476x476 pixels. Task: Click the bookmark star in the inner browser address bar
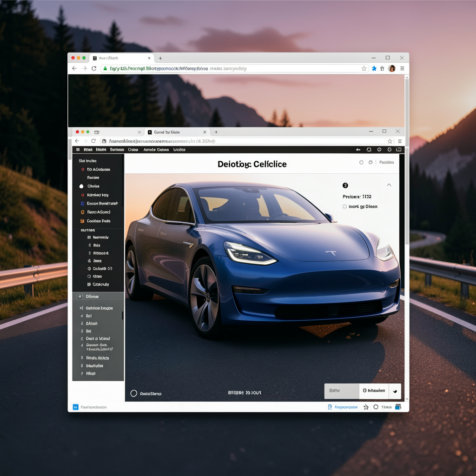390,141
